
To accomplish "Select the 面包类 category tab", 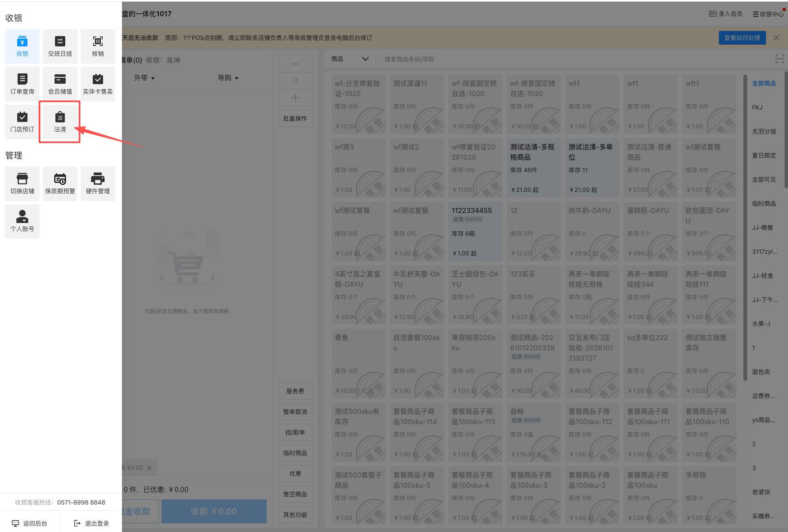I will point(761,372).
